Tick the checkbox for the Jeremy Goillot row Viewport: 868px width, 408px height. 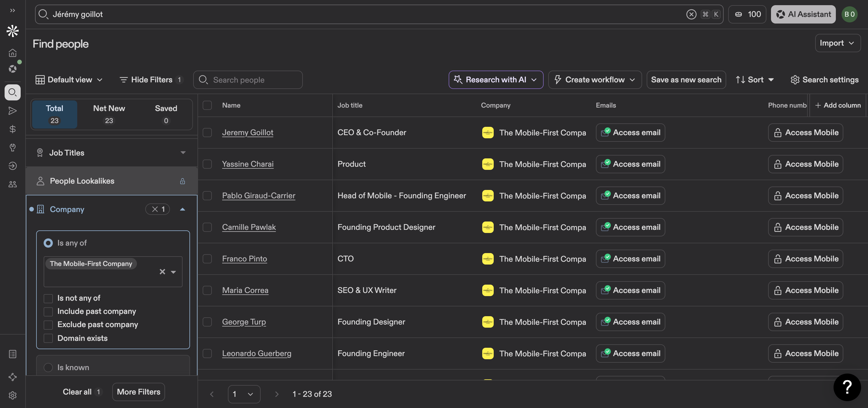pyautogui.click(x=207, y=133)
